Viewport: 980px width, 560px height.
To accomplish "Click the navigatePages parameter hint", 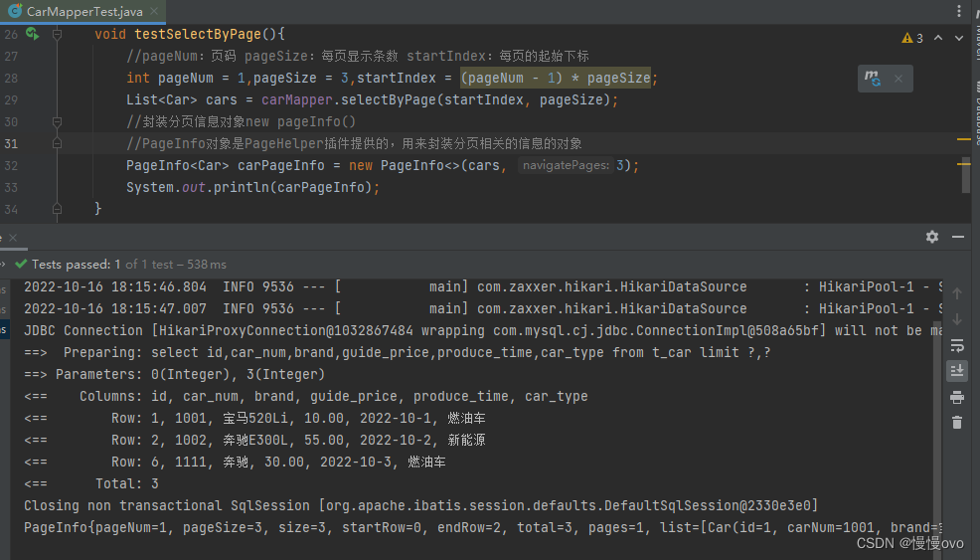I will click(x=566, y=165).
